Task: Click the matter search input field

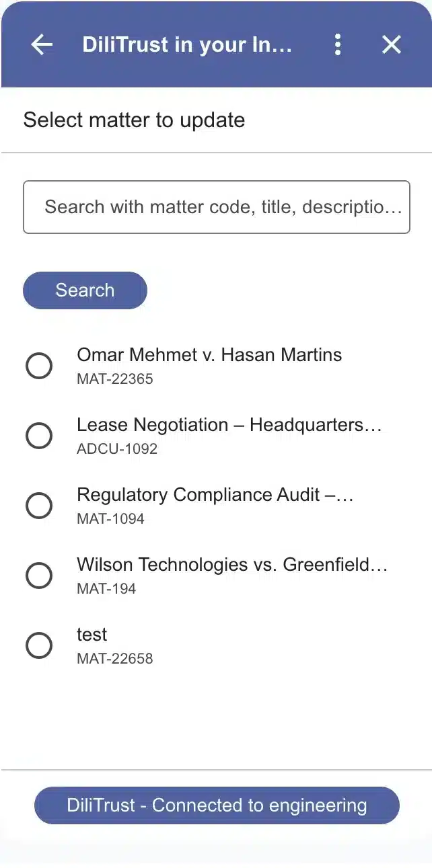Action: point(216,207)
